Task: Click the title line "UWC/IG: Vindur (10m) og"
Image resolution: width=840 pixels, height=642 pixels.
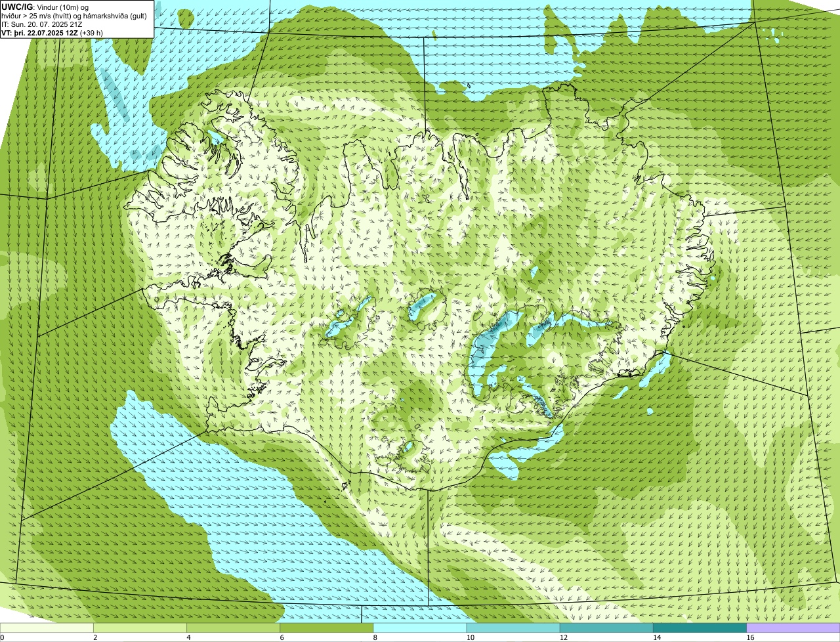Action: point(45,7)
